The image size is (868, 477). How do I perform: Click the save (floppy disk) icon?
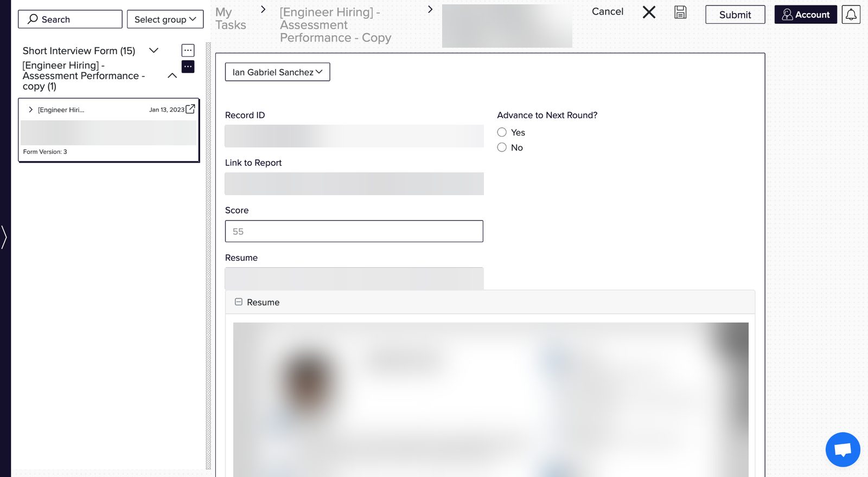point(680,12)
